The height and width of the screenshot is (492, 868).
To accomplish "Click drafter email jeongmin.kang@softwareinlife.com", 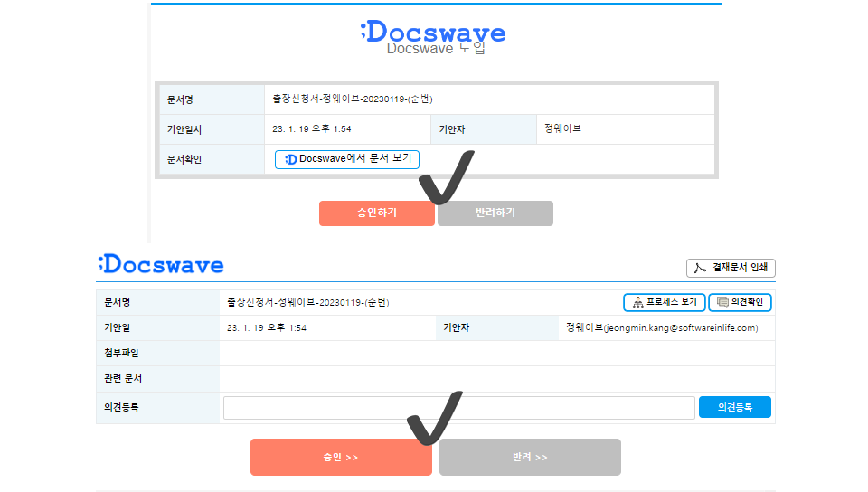I will [681, 328].
